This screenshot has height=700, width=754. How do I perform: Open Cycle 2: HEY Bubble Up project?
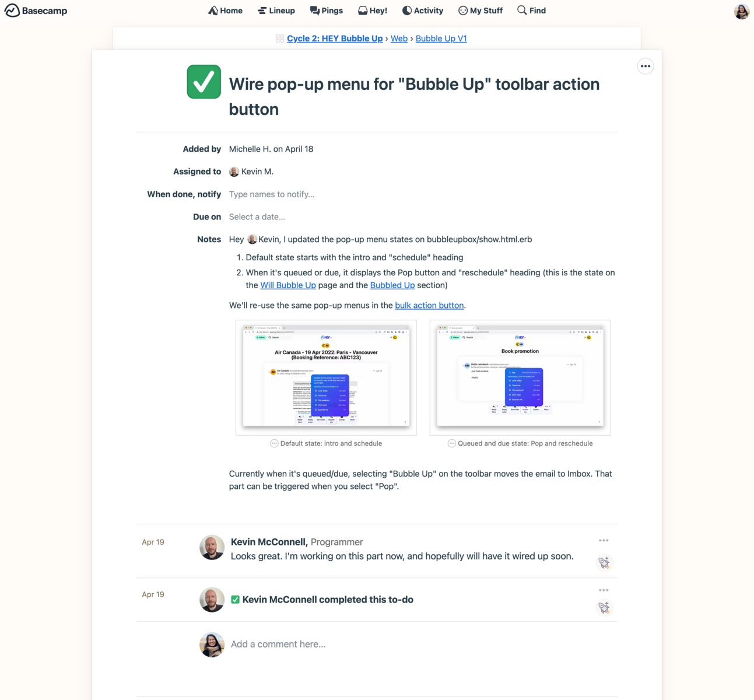[x=335, y=38]
